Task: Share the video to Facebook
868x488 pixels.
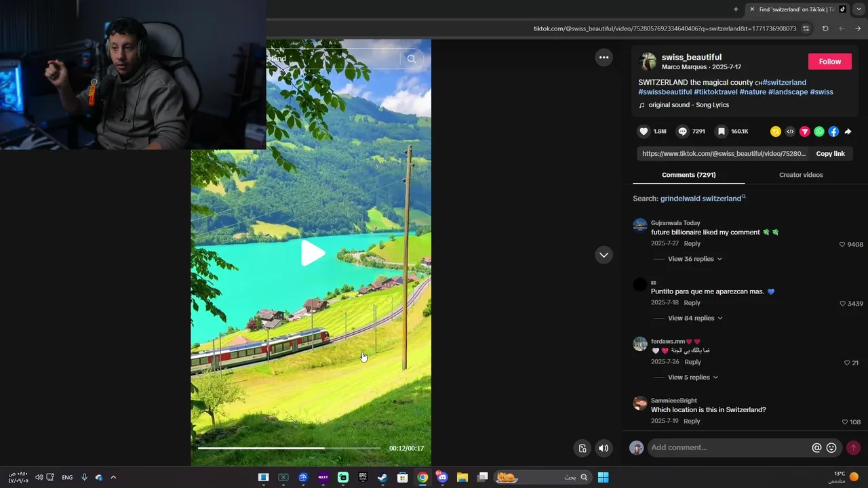Action: [833, 131]
